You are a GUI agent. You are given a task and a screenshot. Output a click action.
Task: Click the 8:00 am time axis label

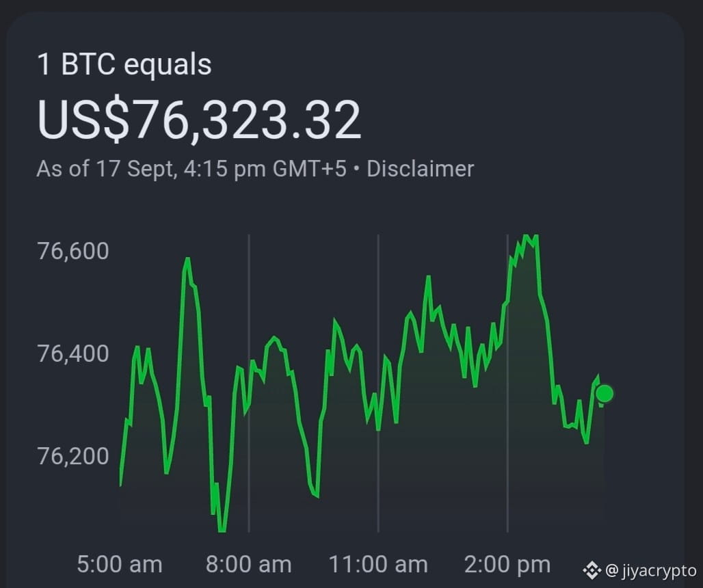coord(248,564)
